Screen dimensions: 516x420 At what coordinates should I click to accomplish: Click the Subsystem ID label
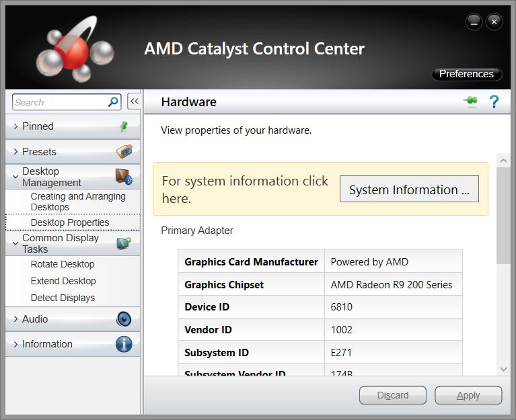216,352
